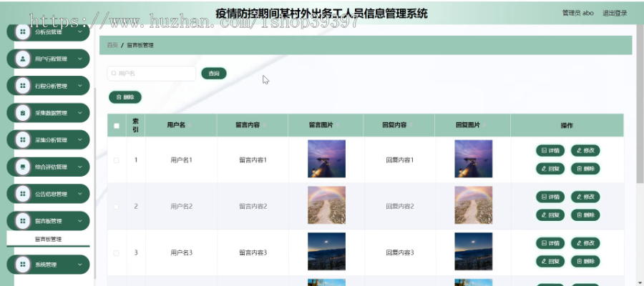Click the 留言内容2 cell text

[253, 207]
